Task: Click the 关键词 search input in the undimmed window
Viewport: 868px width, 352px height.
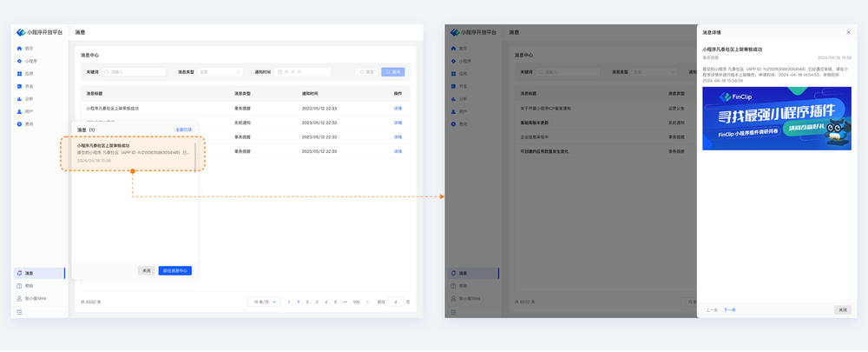Action: [x=135, y=72]
